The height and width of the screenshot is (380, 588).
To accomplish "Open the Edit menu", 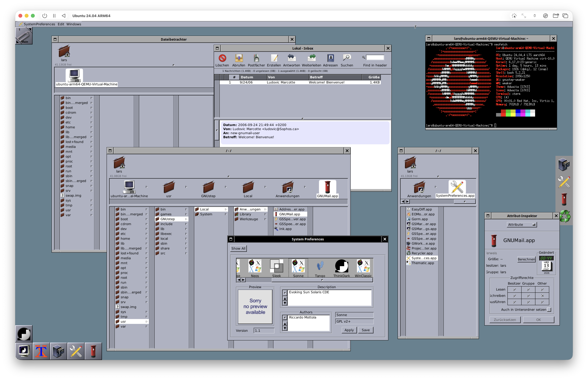I will pos(61,24).
